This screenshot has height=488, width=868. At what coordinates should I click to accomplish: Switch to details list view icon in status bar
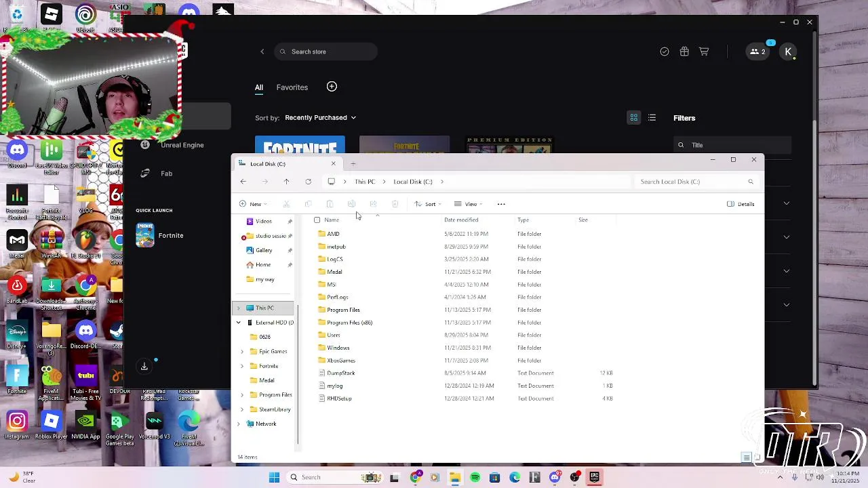point(746,457)
